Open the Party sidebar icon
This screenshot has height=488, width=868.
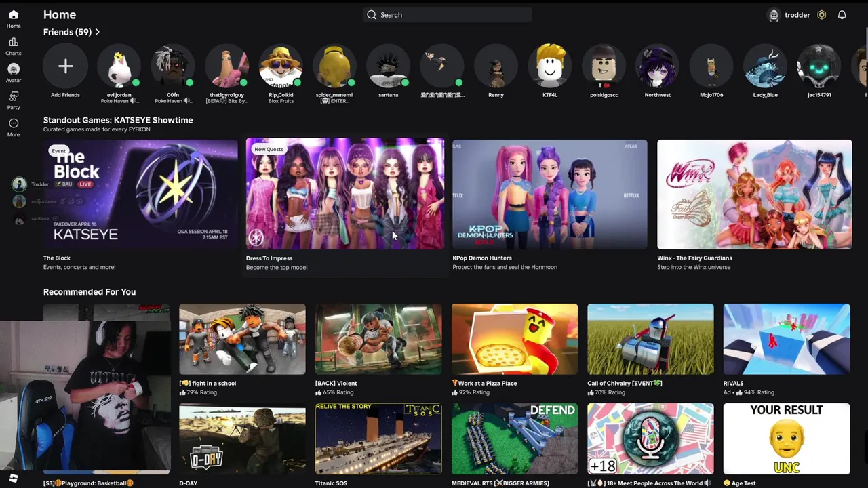coord(14,96)
